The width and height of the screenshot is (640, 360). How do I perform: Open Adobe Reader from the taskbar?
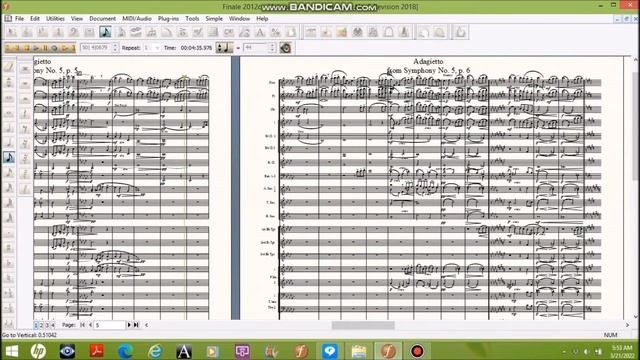(x=96, y=351)
